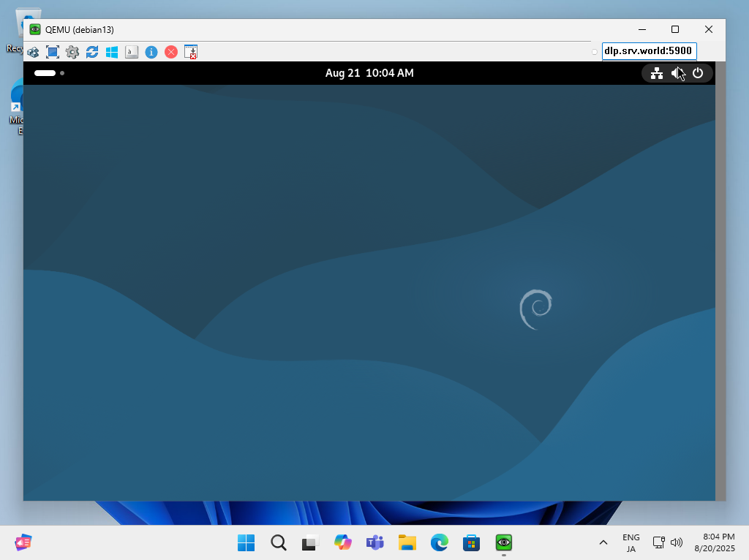The image size is (749, 560).
Task: Minimize the QEMU (debian13) window
Action: click(642, 29)
